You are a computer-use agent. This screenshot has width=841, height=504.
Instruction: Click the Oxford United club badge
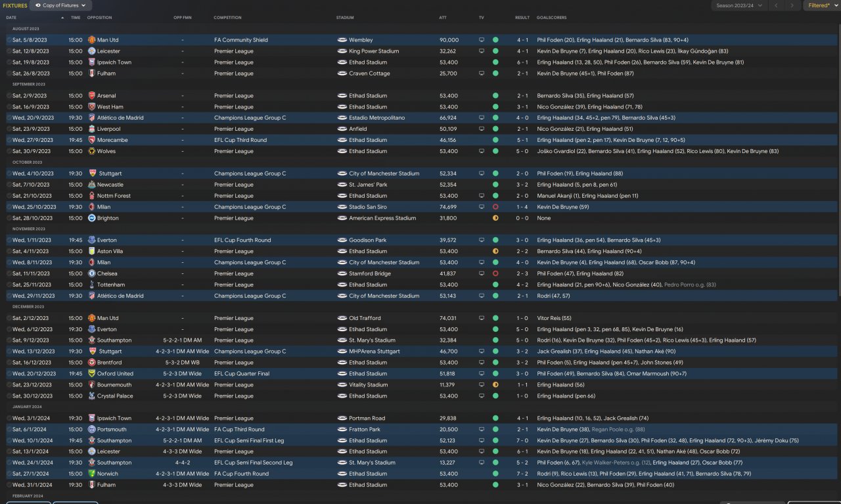tap(92, 374)
